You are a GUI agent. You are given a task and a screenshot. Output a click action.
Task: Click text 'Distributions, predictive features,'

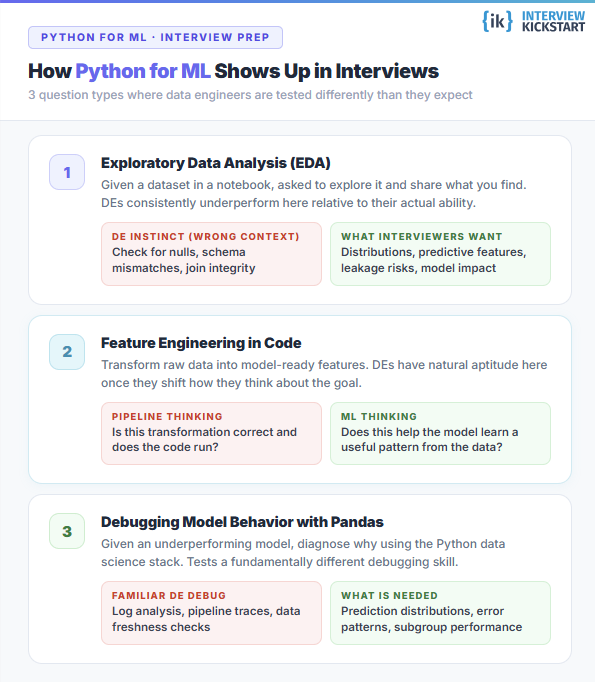click(x=434, y=252)
